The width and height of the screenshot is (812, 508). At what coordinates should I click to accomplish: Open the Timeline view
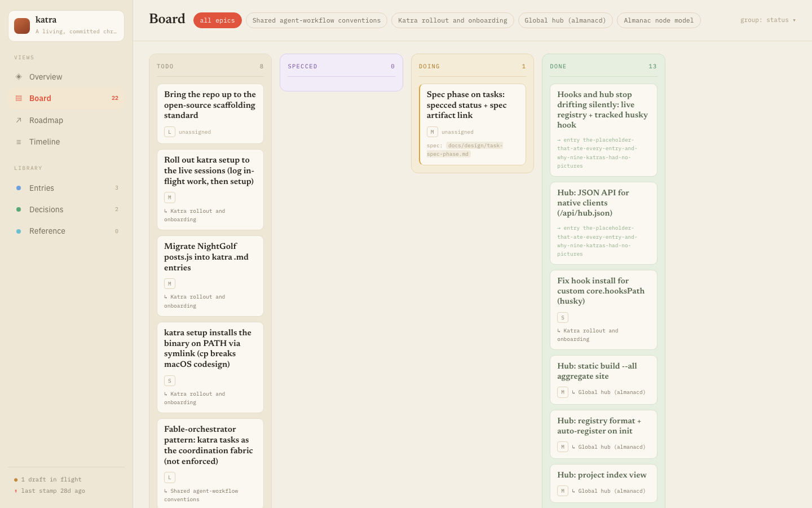click(66, 142)
